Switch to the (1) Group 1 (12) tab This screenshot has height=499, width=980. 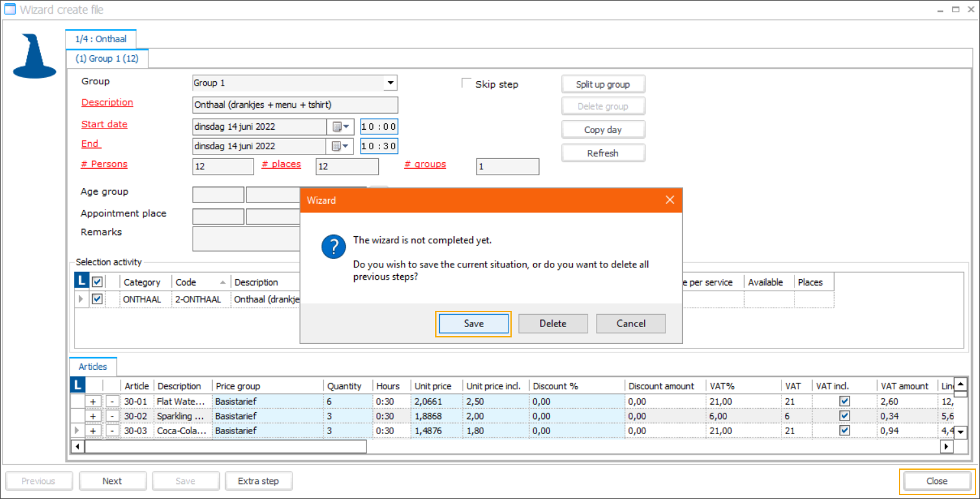[x=107, y=58]
